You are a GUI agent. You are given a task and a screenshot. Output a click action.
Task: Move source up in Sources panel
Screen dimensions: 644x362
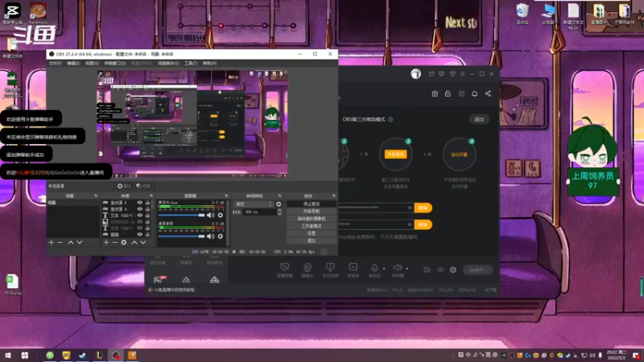[134, 243]
